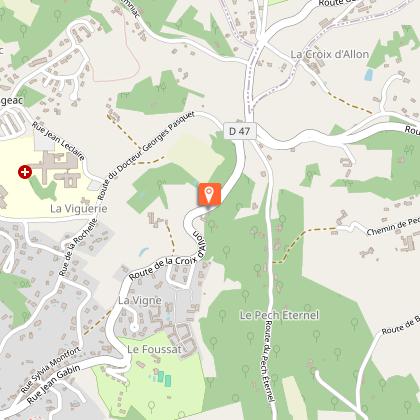Image resolution: width=420 pixels, height=420 pixels.
Task: Click the La Vigne neighborhood label
Action: 140,300
